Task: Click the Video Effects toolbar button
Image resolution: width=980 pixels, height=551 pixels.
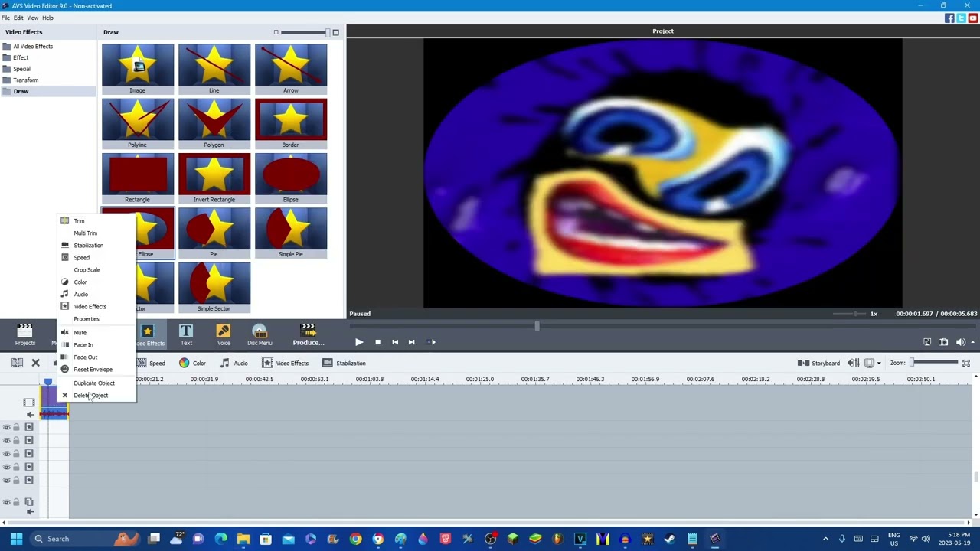Action: tap(286, 363)
